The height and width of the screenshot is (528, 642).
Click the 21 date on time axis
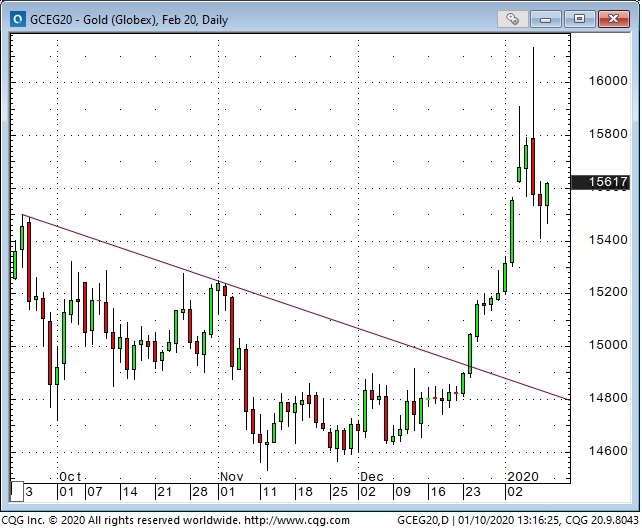click(165, 492)
